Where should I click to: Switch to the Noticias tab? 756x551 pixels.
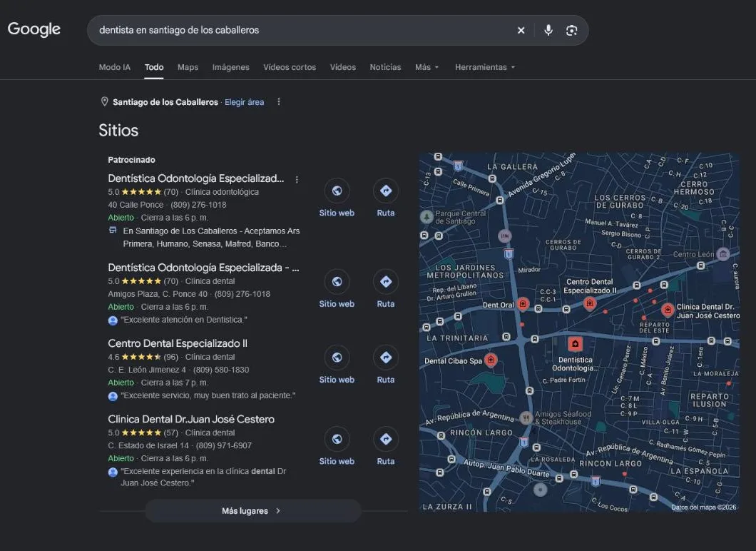tap(385, 67)
